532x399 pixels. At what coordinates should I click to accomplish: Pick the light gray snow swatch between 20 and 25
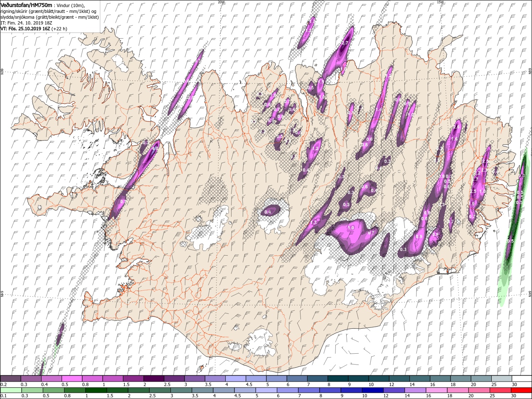pyautogui.click(x=481, y=378)
